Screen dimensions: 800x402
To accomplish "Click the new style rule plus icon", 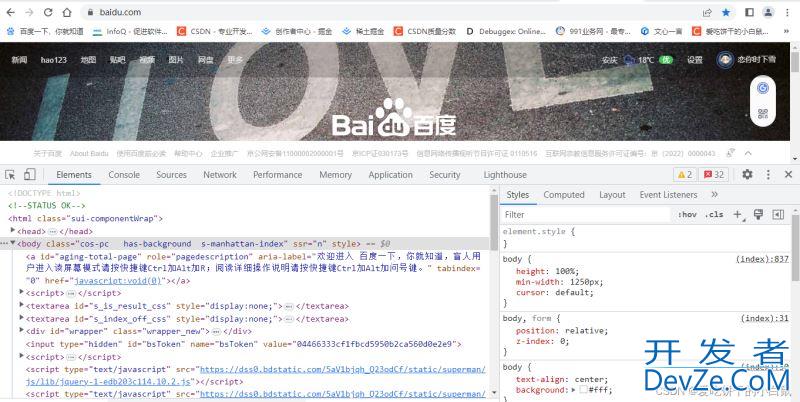I will 738,215.
